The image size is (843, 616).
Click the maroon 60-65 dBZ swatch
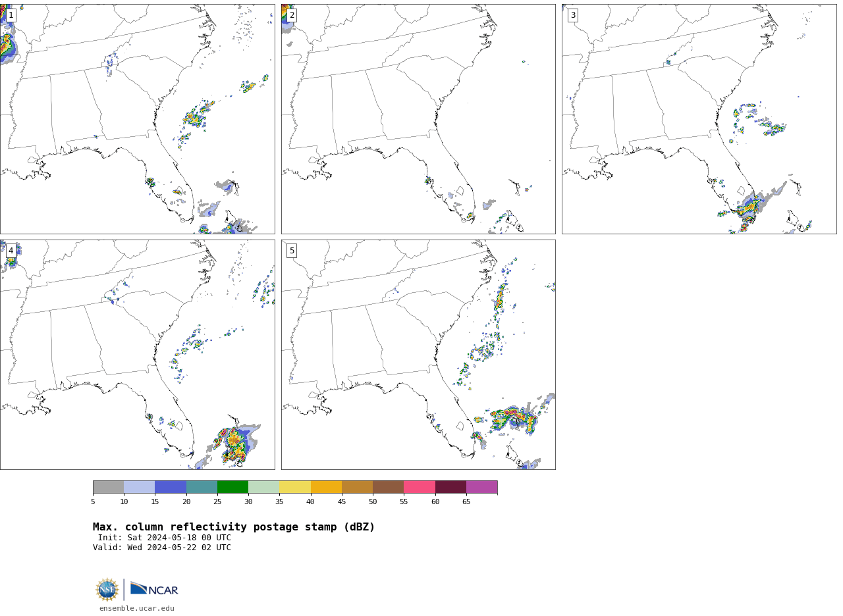coord(450,487)
